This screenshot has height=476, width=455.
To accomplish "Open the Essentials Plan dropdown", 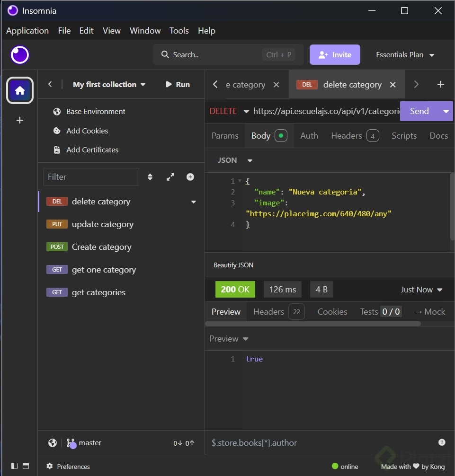I will 405,55.
